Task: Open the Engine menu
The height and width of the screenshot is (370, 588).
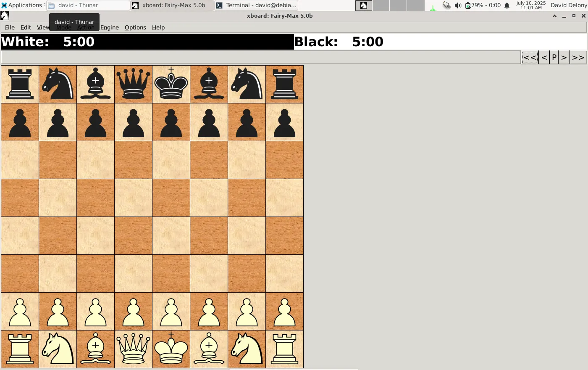Action: click(x=110, y=27)
